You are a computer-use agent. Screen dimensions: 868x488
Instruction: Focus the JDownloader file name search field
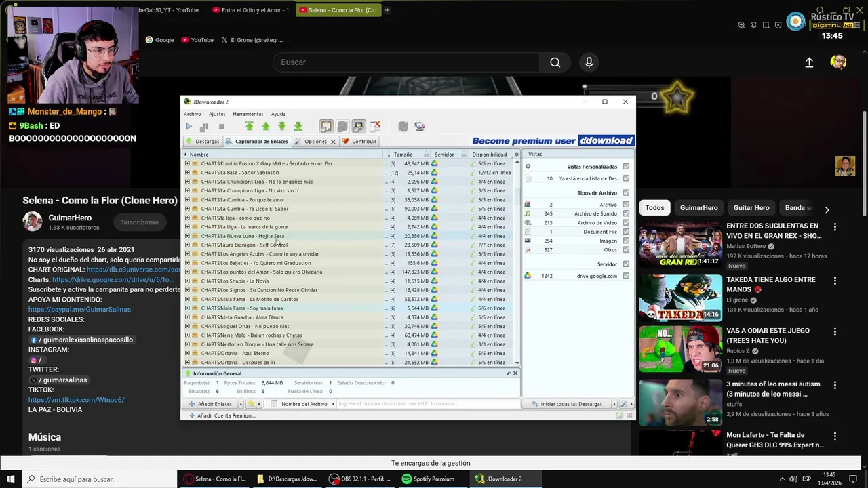pyautogui.click(x=427, y=404)
